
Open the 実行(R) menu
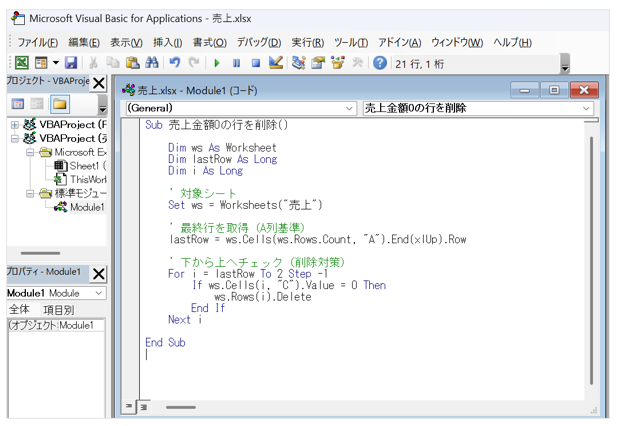click(308, 43)
